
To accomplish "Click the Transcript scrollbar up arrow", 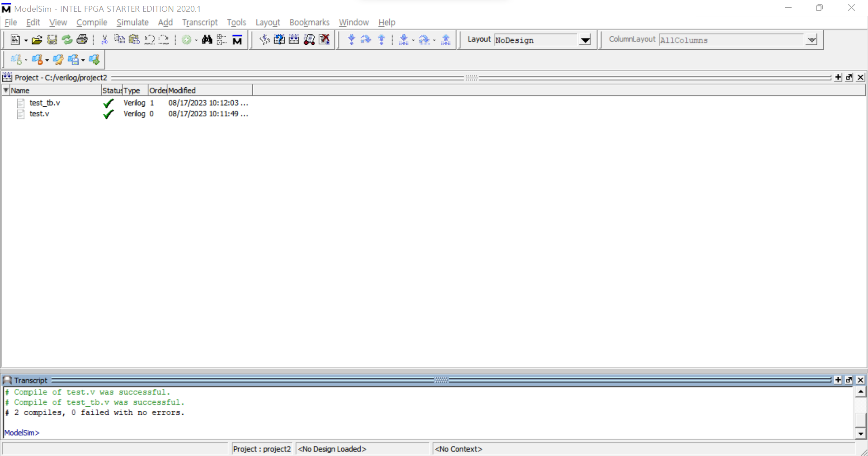I will point(860,392).
